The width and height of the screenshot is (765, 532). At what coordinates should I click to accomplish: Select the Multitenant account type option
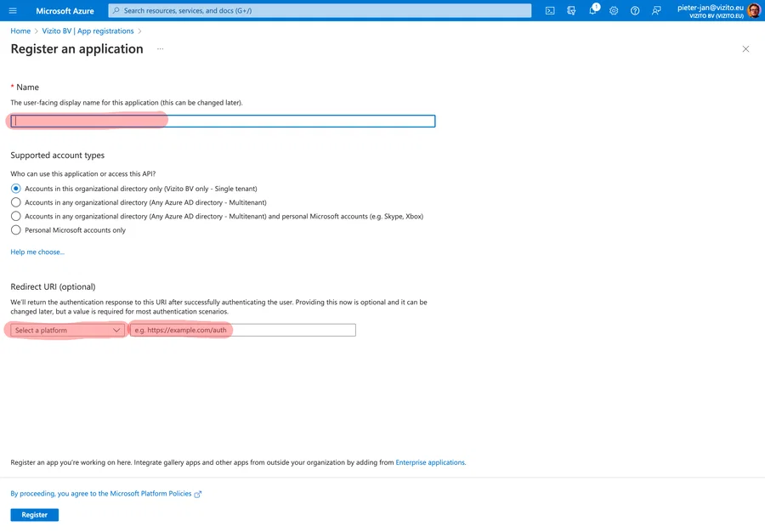(x=14, y=202)
